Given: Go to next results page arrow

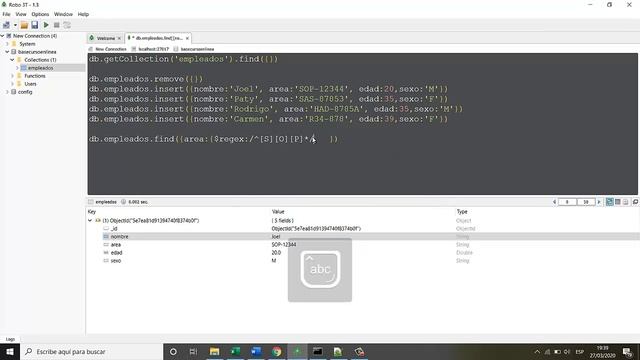Looking at the screenshot, I should (x=599, y=202).
